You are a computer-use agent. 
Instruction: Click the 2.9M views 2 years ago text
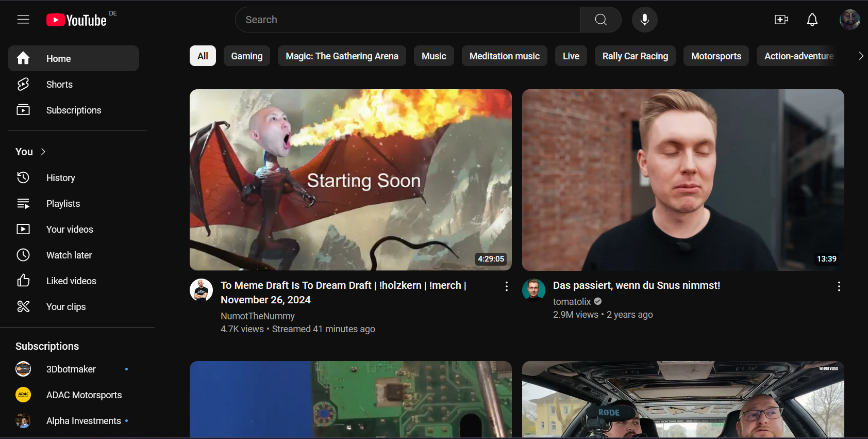pos(603,314)
